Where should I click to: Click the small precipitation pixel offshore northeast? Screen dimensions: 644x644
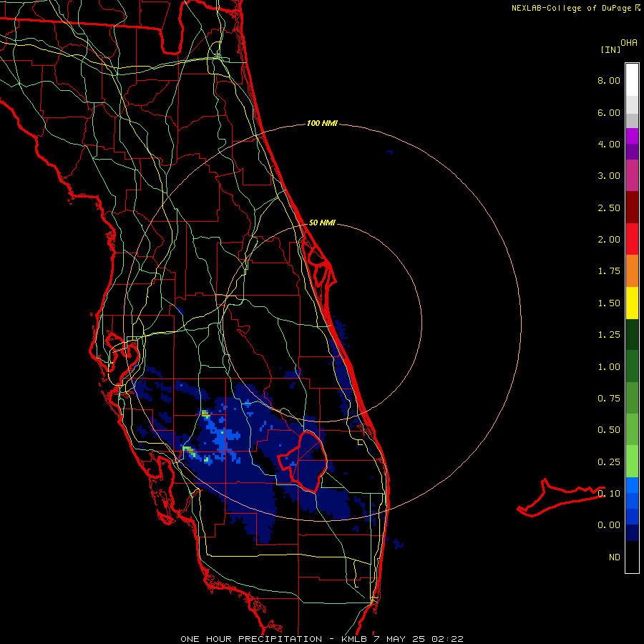click(390, 152)
